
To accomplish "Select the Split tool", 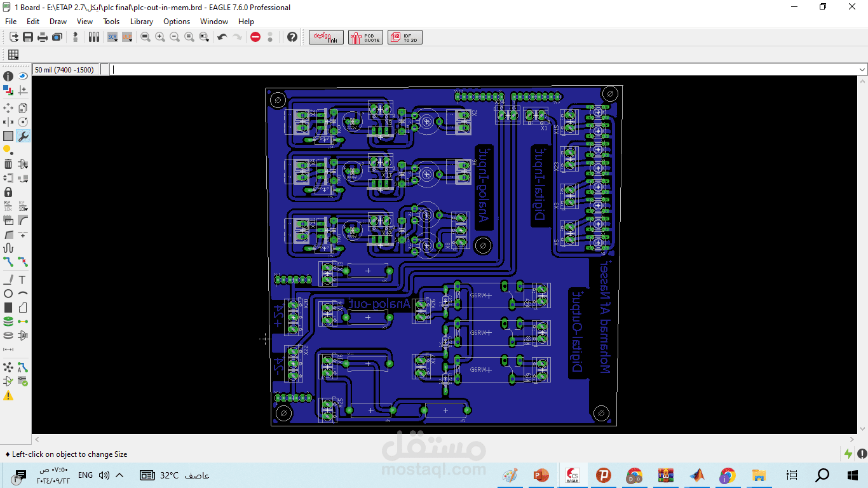I will 8,234.
